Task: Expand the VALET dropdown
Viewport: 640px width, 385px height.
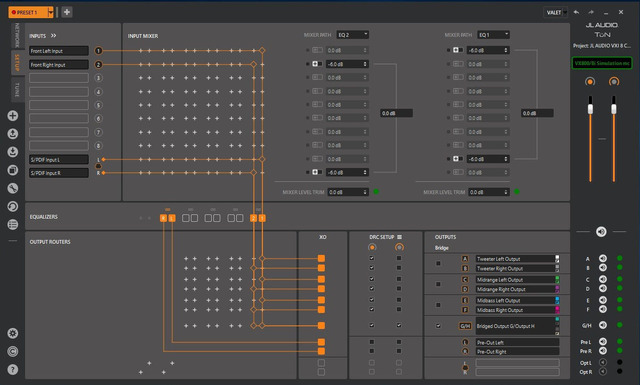Action: pyautogui.click(x=556, y=13)
